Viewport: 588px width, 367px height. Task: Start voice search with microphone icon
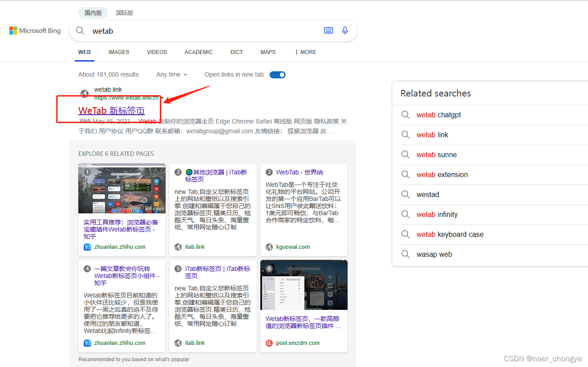coord(345,31)
